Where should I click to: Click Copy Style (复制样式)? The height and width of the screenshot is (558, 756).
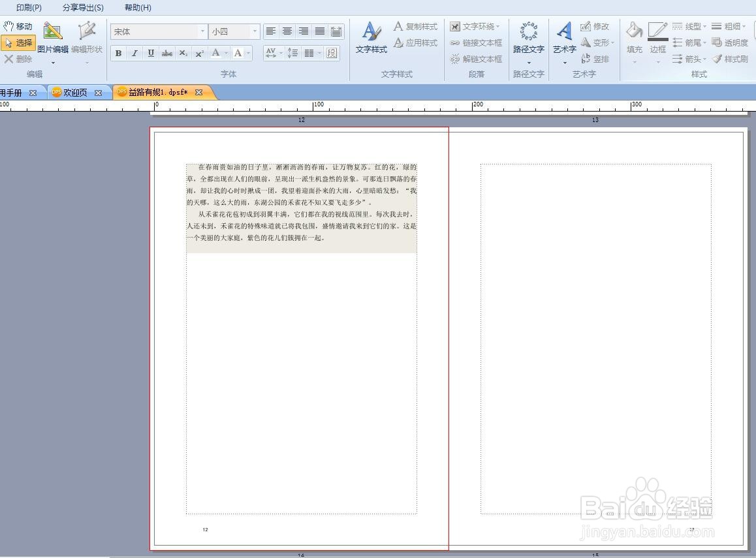[x=415, y=27]
